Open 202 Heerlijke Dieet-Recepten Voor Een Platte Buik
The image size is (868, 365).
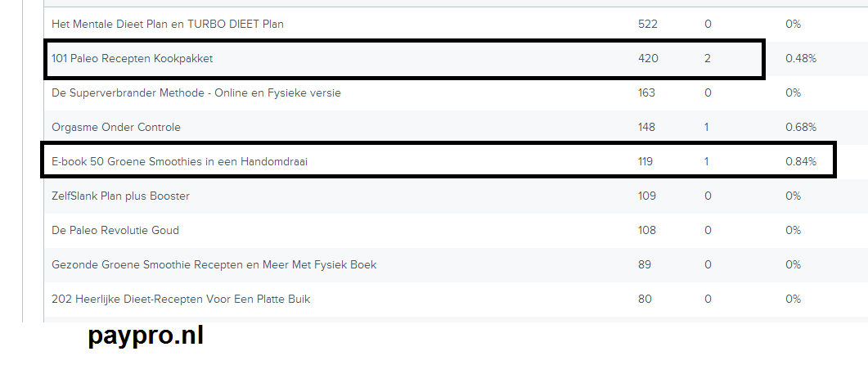coord(181,299)
